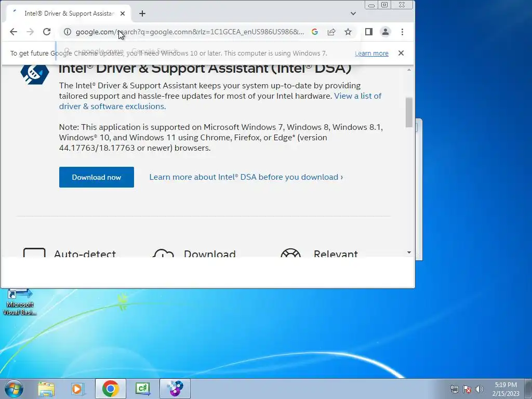Click the Intel DSA logo icon
Viewport: 532px width, 399px height.
point(35,74)
